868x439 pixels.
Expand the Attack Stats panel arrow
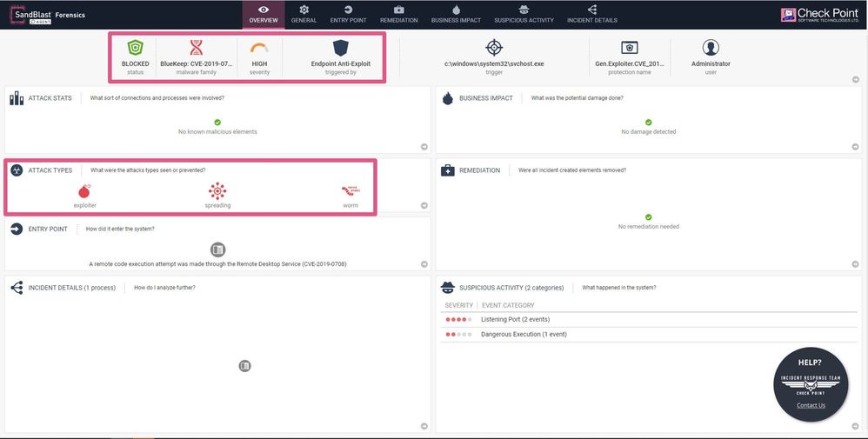point(424,147)
